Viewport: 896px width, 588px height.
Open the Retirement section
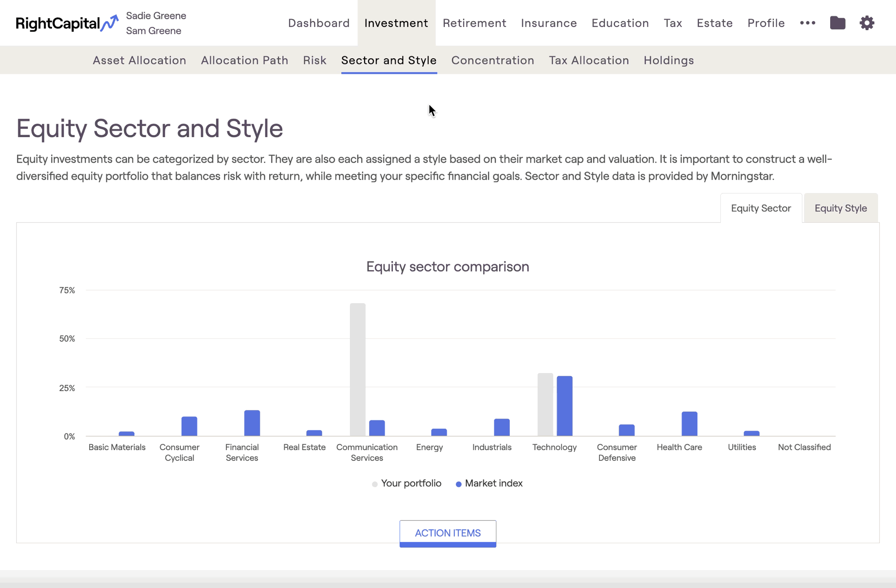coord(474,23)
